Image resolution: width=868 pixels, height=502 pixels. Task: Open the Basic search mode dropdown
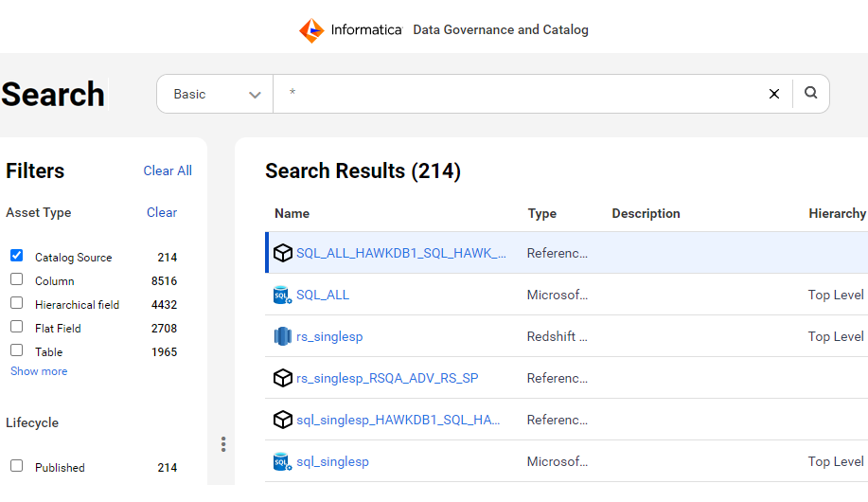click(x=215, y=94)
